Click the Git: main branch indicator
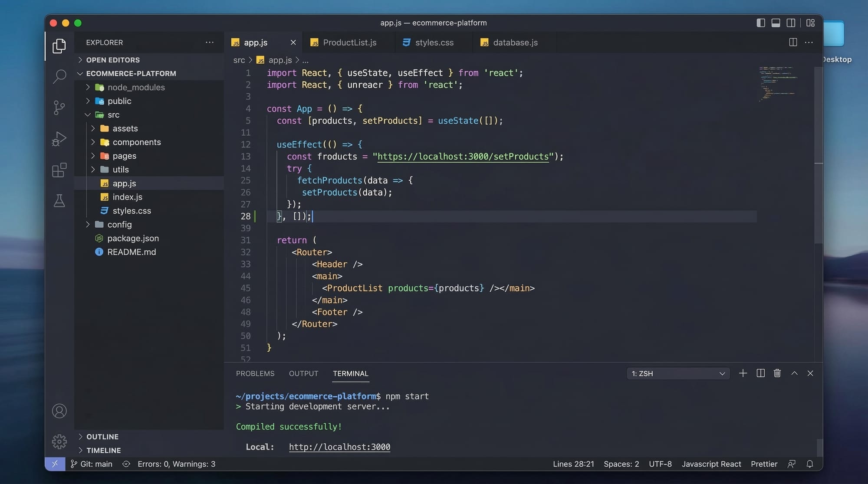868x484 pixels. (x=92, y=464)
